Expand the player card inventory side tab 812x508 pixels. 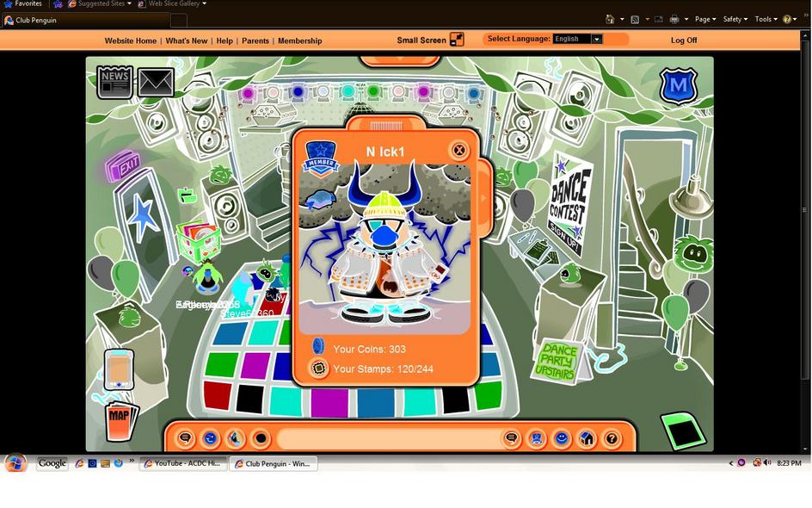click(x=483, y=198)
